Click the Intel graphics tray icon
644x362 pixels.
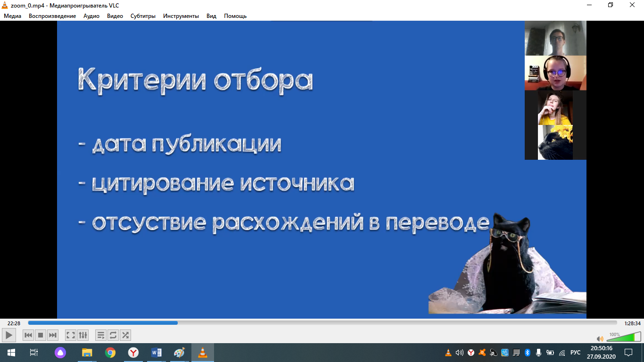click(505, 353)
